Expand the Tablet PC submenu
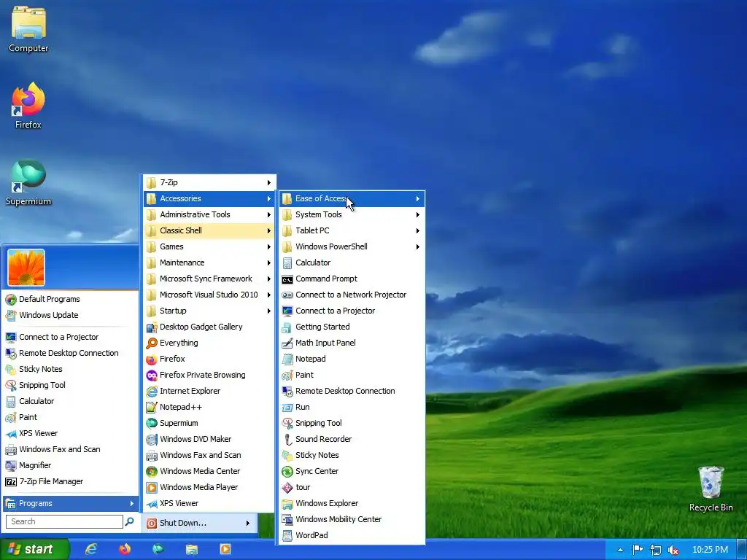Viewport: 747px width, 560px height. pos(352,230)
